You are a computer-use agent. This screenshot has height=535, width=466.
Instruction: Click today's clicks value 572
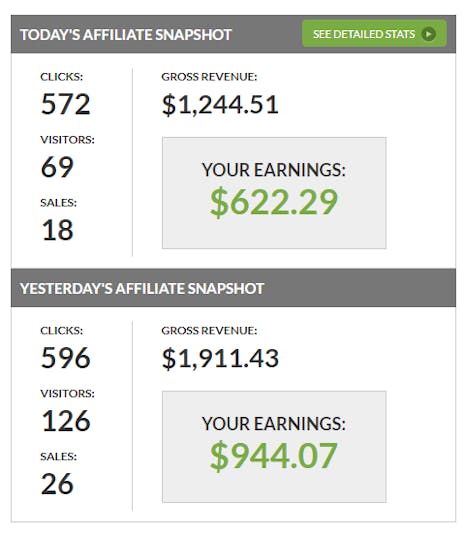[x=65, y=104]
